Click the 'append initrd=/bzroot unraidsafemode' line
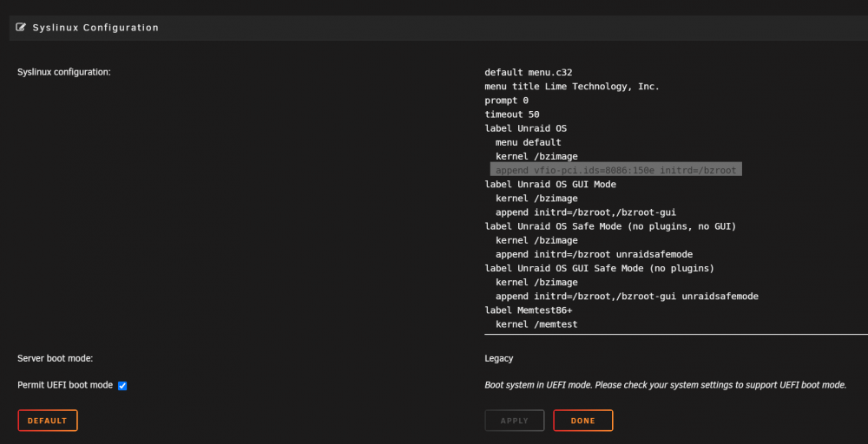Viewport: 868px width, 444px height. coord(594,254)
